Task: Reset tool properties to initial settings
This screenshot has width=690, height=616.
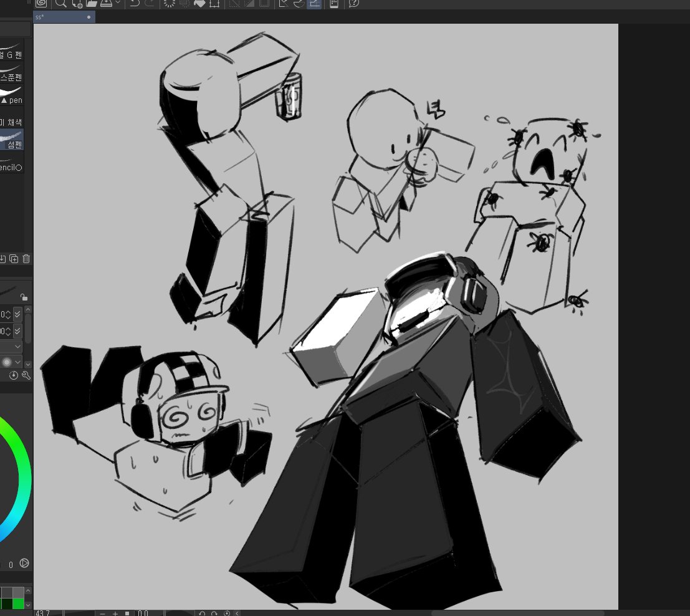Action: (14, 375)
